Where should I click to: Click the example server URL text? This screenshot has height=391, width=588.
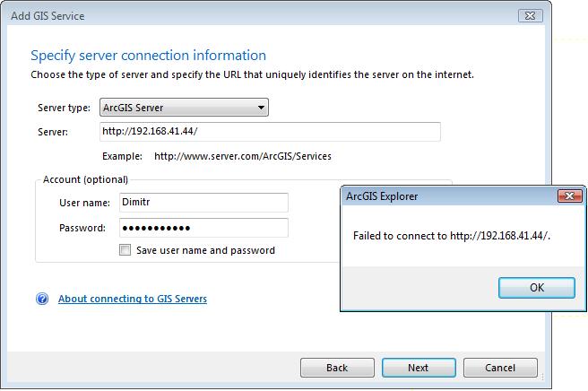pos(243,156)
